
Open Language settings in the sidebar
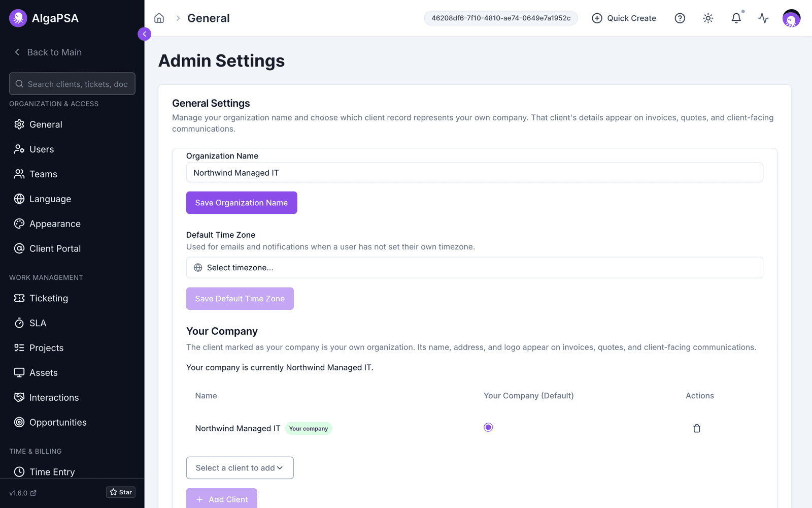click(72, 199)
